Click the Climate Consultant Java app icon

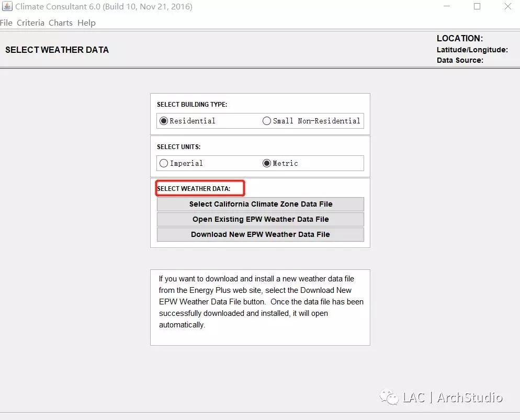tap(7, 6)
